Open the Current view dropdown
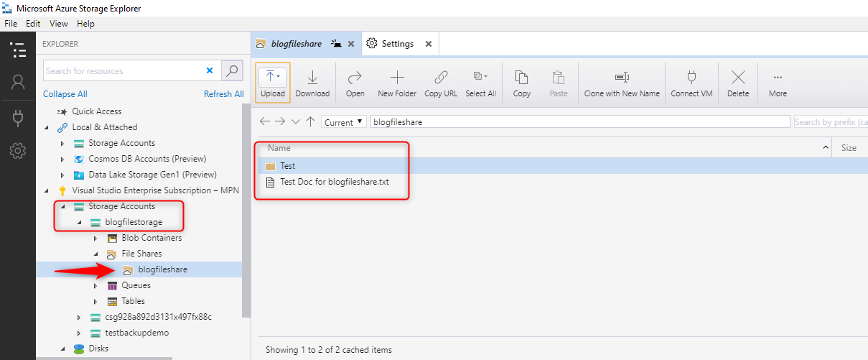Screen dimensions: 868x360 (x=344, y=122)
